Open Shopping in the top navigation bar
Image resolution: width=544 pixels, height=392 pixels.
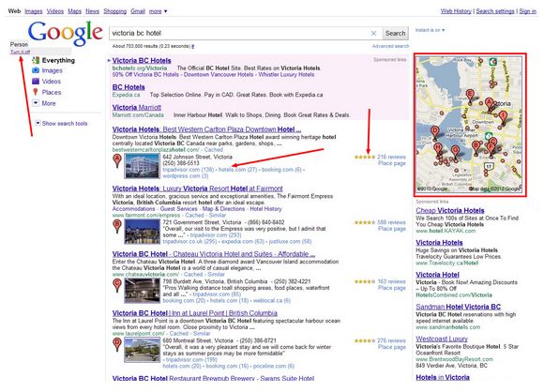[x=114, y=11]
